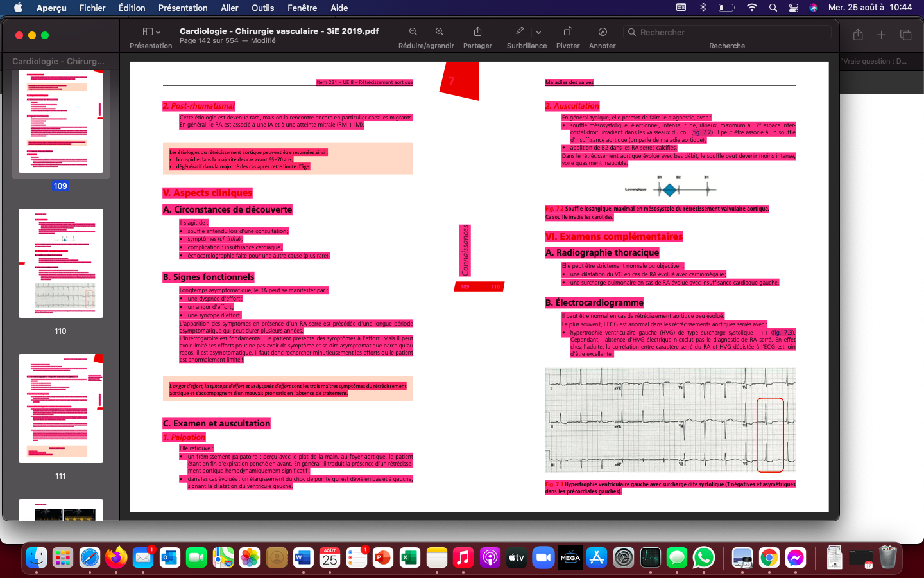This screenshot has height=578, width=924.
Task: Open Finder from the Dock
Action: tap(37, 557)
